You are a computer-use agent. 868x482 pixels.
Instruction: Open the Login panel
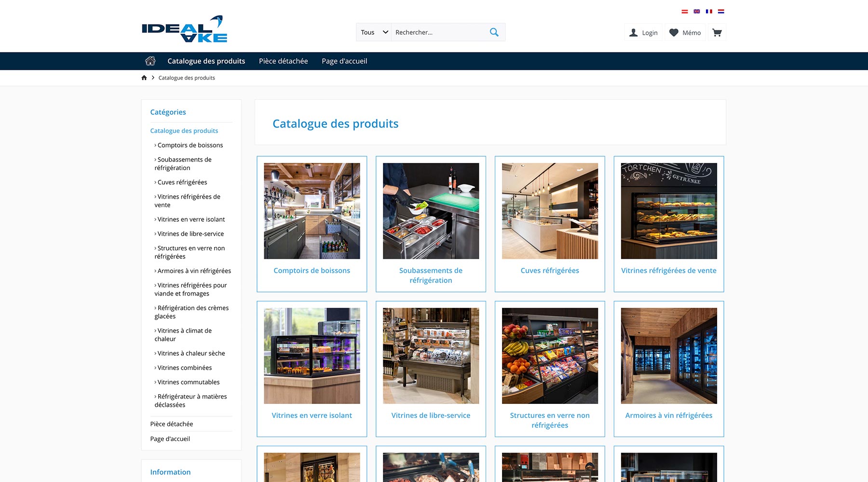click(x=643, y=32)
